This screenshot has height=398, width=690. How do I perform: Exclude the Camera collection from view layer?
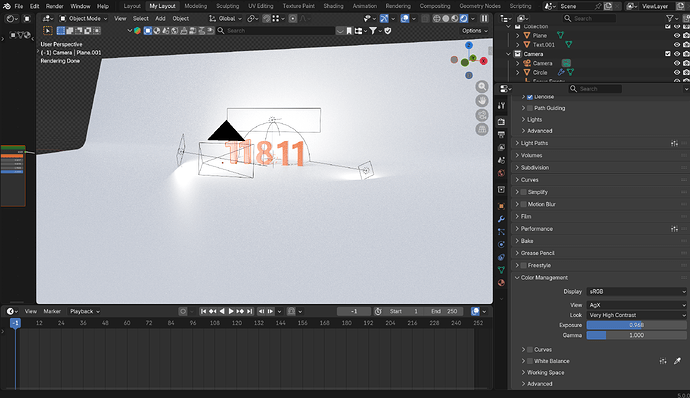pyautogui.click(x=668, y=54)
